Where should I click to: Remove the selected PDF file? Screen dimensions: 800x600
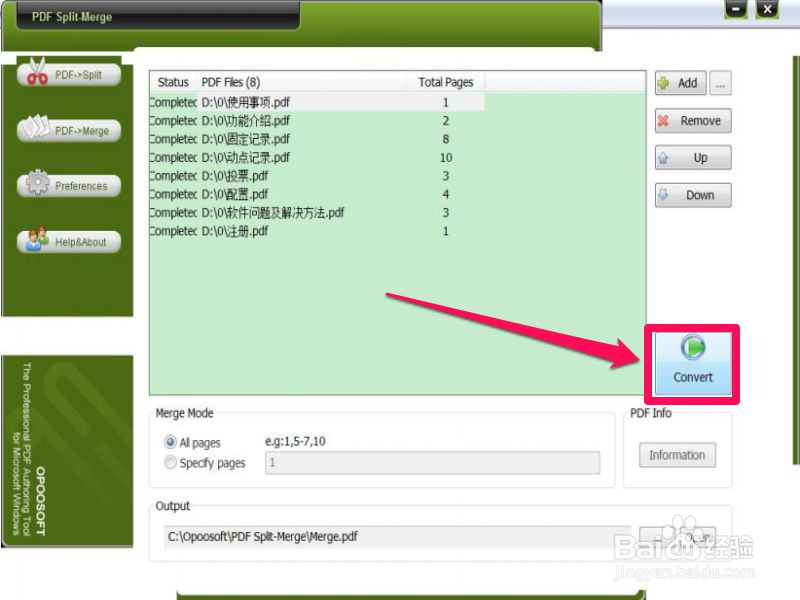pyautogui.click(x=693, y=121)
